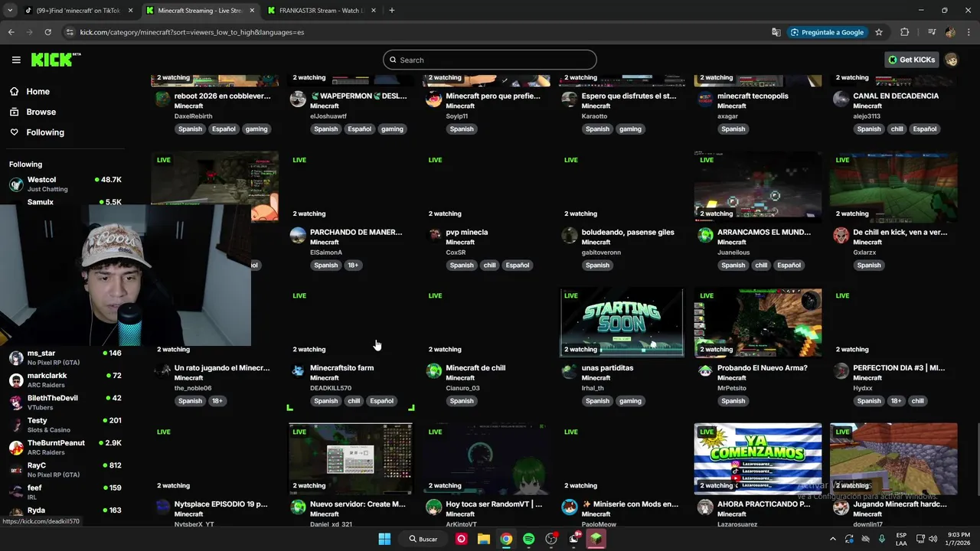Click pvp minecla stream title
The image size is (980, 551).
pyautogui.click(x=466, y=232)
